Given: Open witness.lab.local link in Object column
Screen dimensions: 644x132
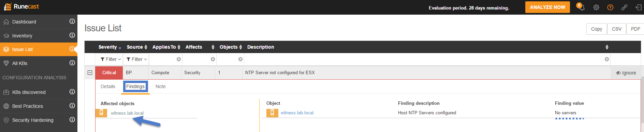Looking at the screenshot, I should coord(297,113).
